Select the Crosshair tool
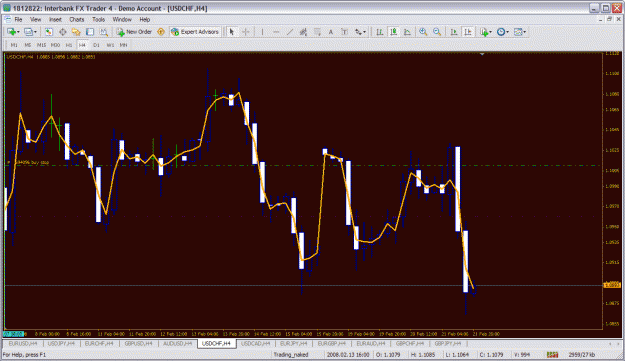 tap(246, 32)
